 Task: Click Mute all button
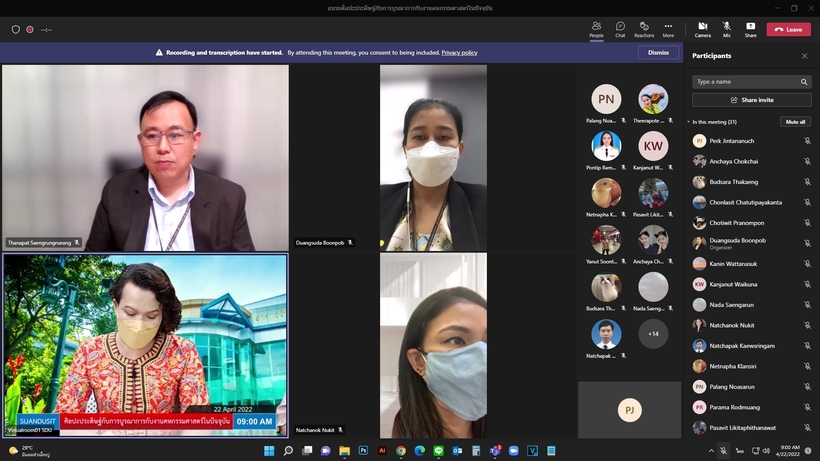tap(795, 122)
